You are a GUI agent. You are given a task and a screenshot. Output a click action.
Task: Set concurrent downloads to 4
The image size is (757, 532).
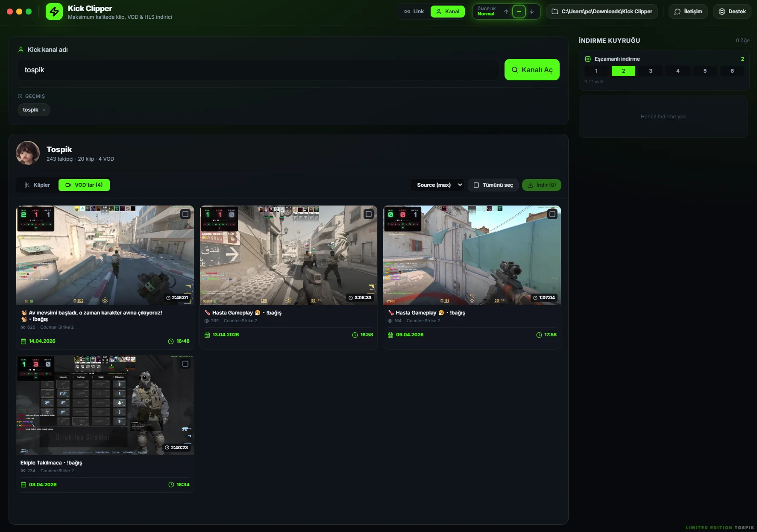pos(678,71)
